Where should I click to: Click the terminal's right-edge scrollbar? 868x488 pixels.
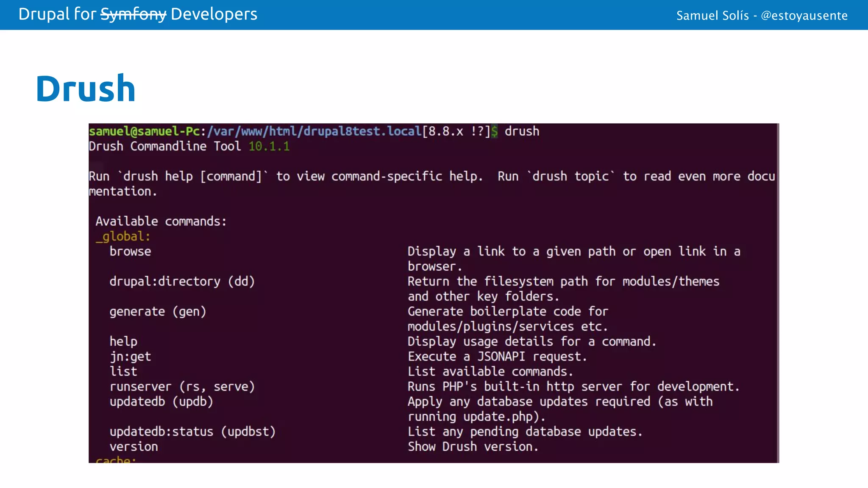[777, 293]
